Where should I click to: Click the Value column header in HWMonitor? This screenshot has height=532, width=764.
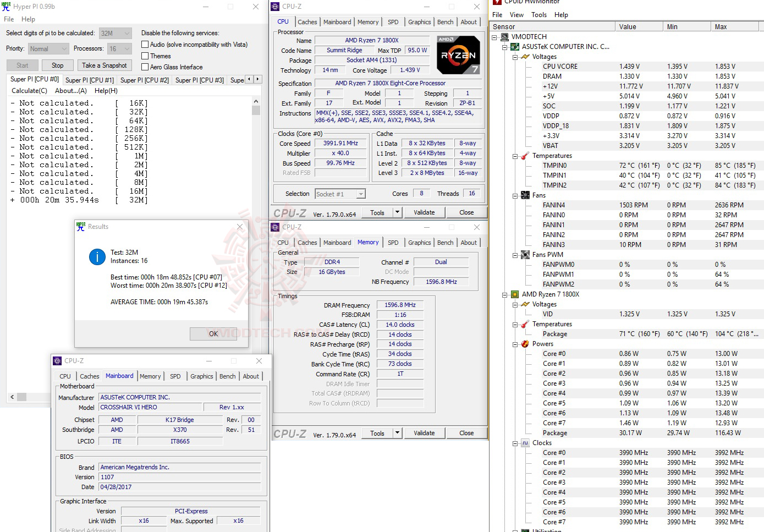[x=640, y=26]
